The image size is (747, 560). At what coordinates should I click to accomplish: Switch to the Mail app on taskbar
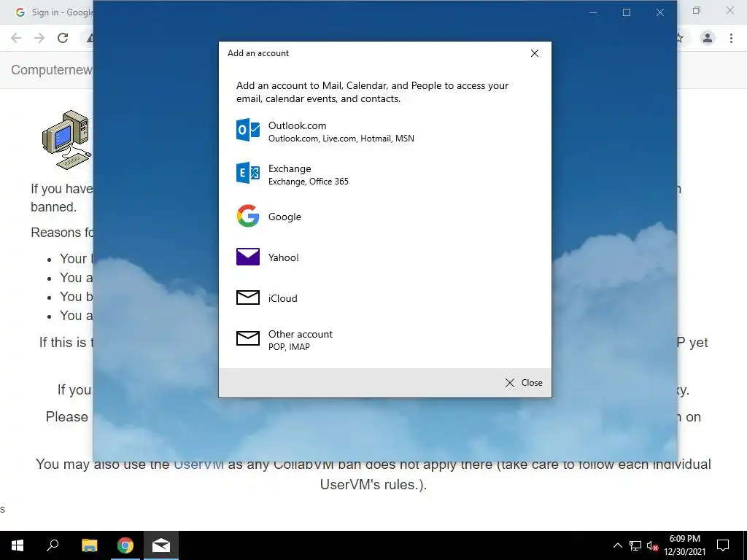click(161, 545)
